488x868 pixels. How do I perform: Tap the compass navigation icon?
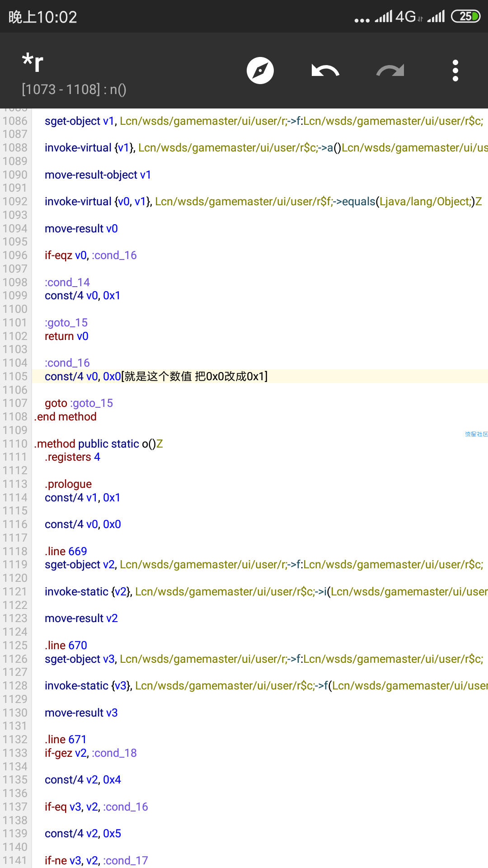pos(260,71)
